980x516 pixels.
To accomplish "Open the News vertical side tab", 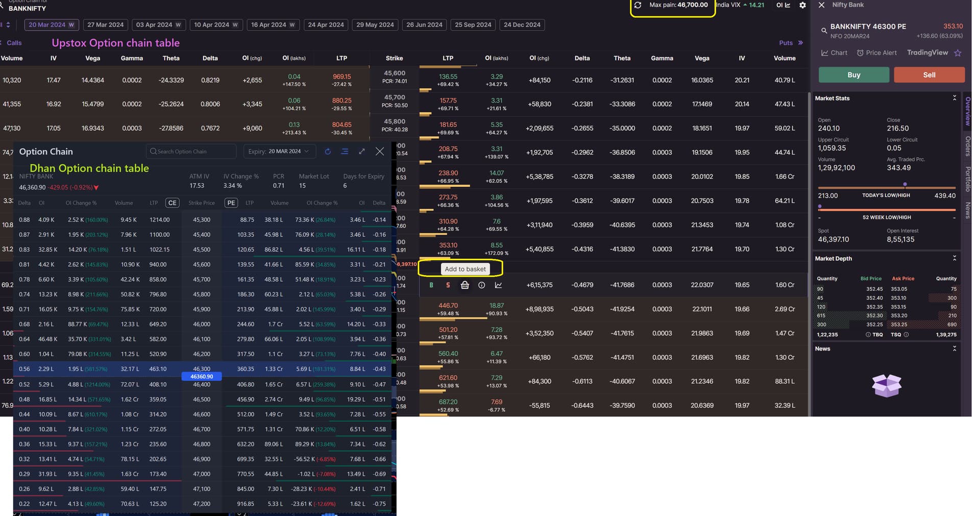I will click(967, 210).
